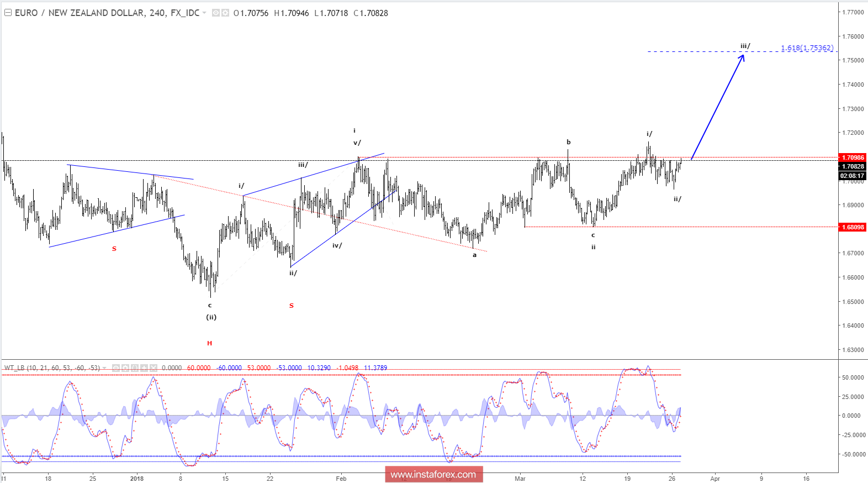This screenshot has height=483, width=868.
Task: Click the H1.70946 high value
Action: point(292,13)
